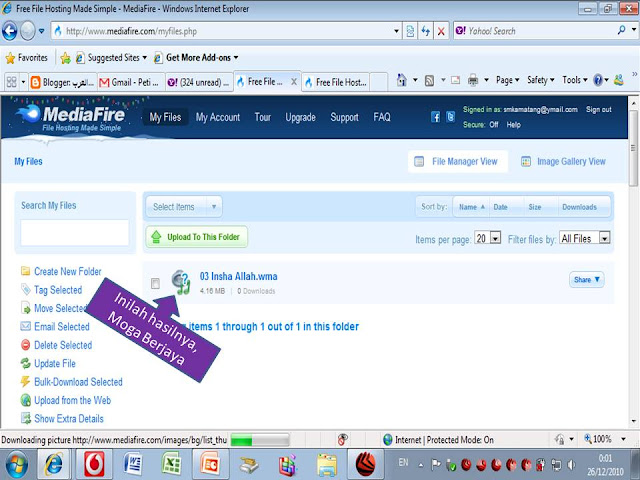Click the MediaFire Facebook icon
This screenshot has height=480, width=640.
click(436, 117)
